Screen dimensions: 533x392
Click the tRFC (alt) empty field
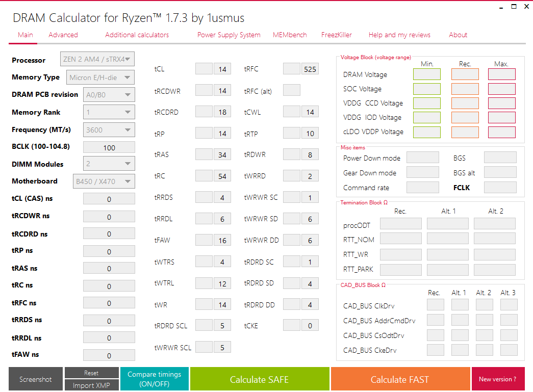tap(292, 90)
